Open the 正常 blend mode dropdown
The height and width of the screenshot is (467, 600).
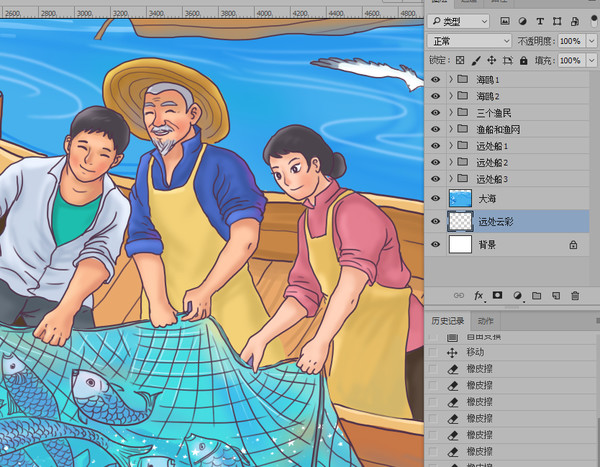pos(469,41)
